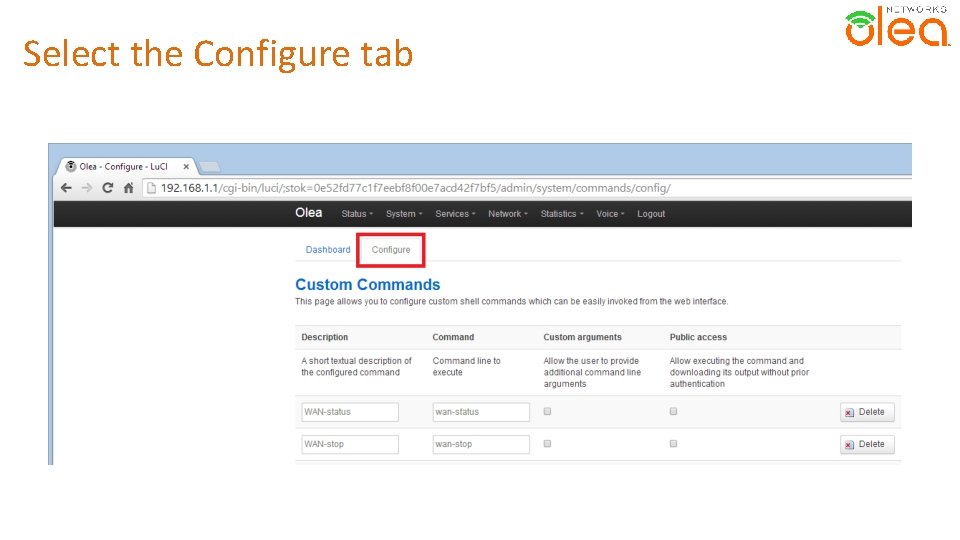Click the Olea Networks logo
This screenshot has height=540, width=960.
click(x=897, y=26)
